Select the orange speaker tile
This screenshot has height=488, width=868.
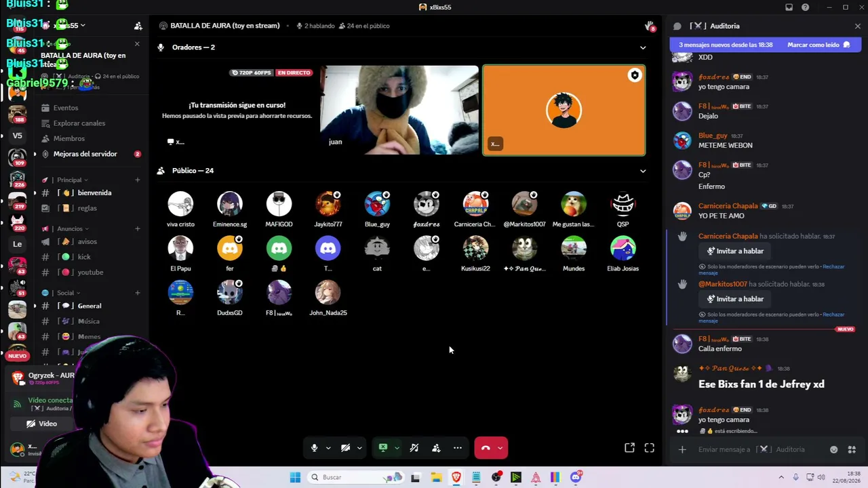click(564, 110)
